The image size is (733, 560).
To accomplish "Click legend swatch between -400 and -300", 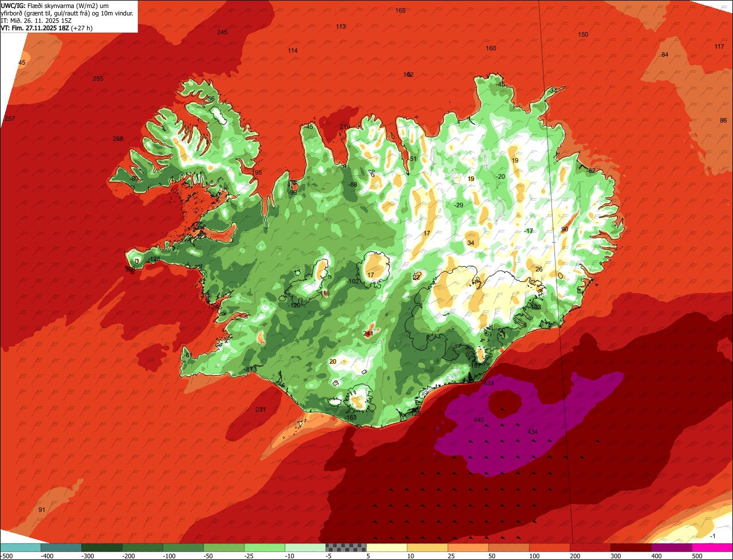I will coord(61,547).
